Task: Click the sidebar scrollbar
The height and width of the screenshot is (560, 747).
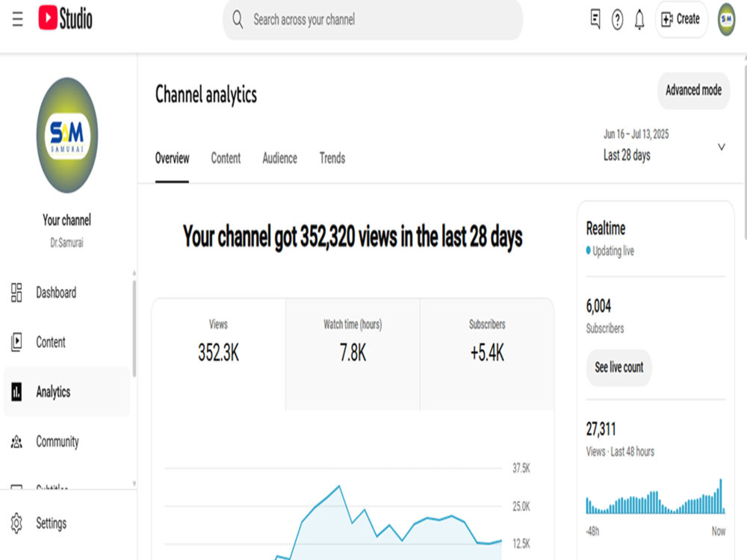Action: pos(134,329)
